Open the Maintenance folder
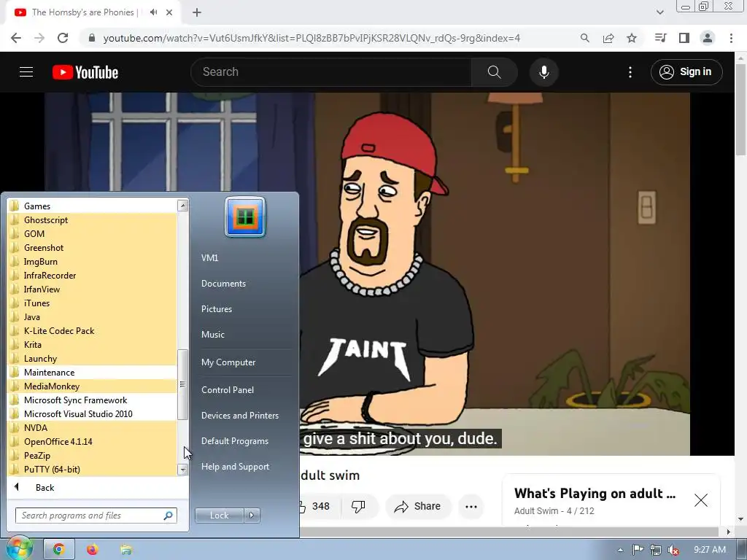The image size is (747, 560). (93, 373)
